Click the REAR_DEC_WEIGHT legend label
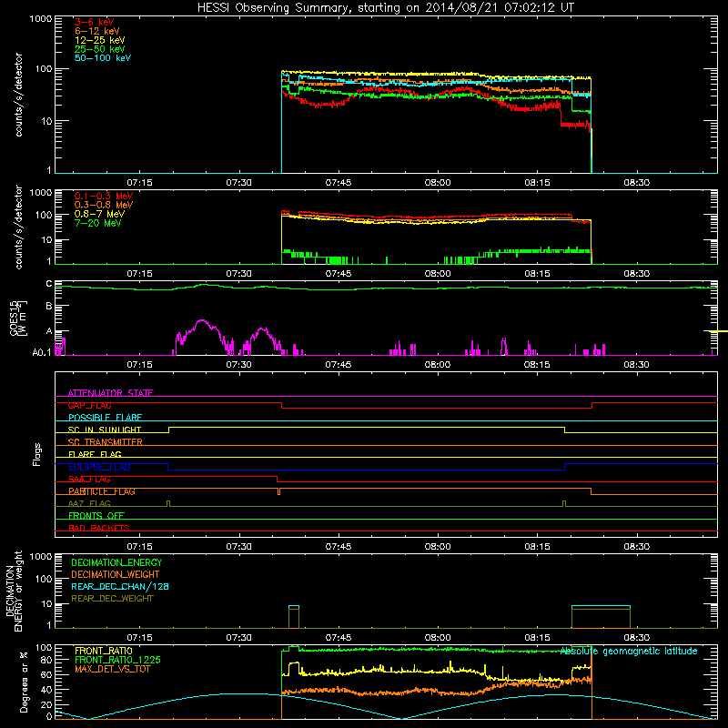 112,599
